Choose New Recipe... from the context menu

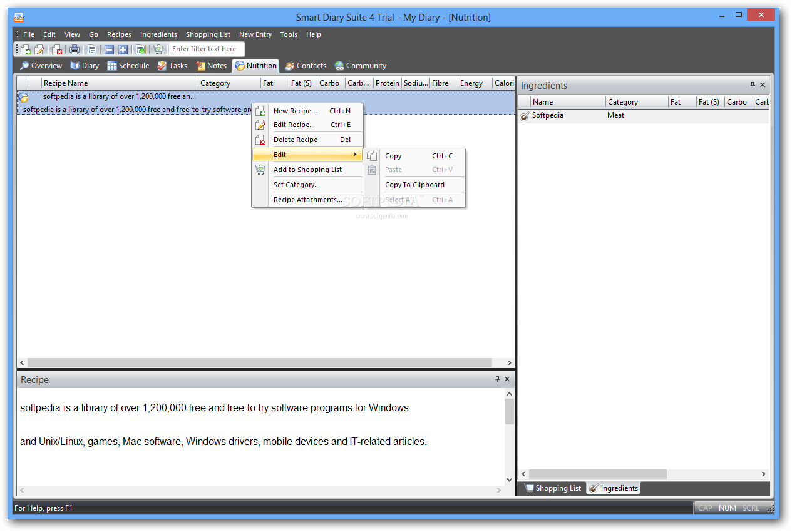point(307,111)
